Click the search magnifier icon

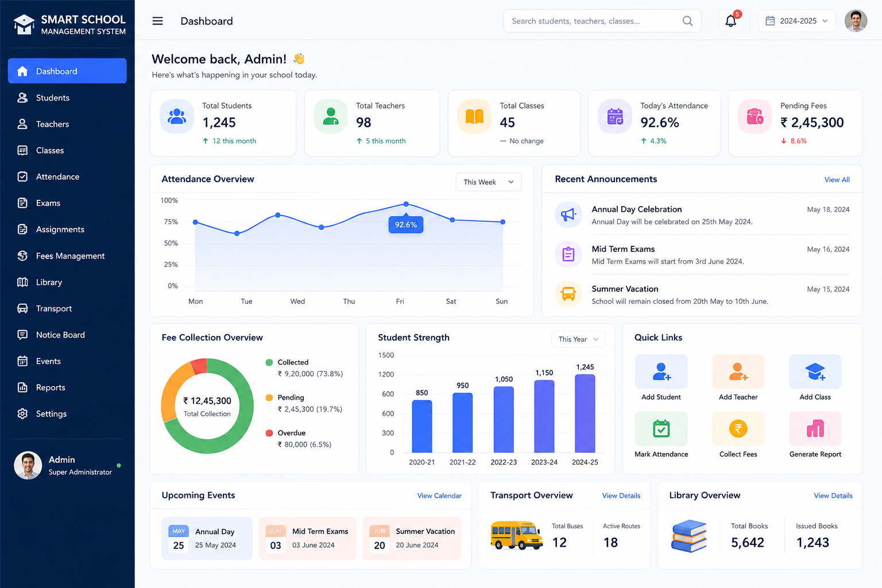click(x=687, y=21)
